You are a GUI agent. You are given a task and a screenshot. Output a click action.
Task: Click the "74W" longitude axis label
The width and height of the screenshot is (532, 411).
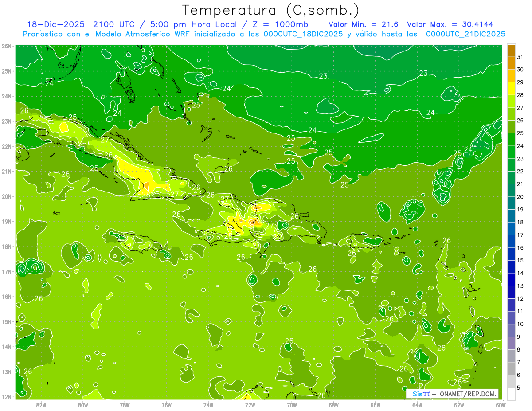pyautogui.click(x=208, y=405)
